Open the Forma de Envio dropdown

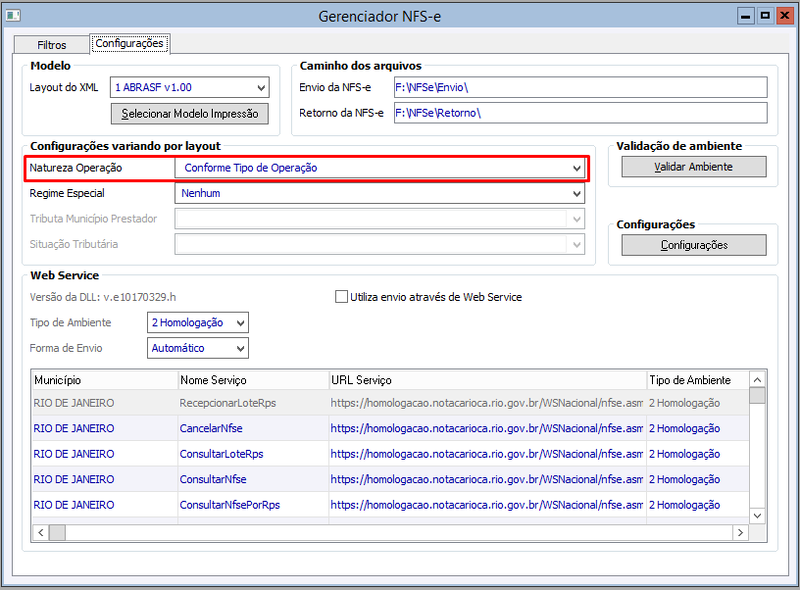(x=198, y=348)
